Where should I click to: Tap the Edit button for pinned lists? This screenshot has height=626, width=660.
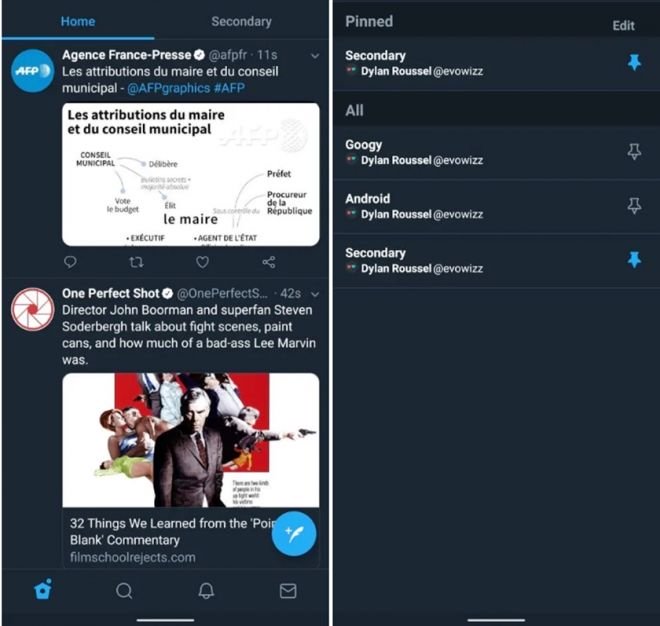click(623, 26)
